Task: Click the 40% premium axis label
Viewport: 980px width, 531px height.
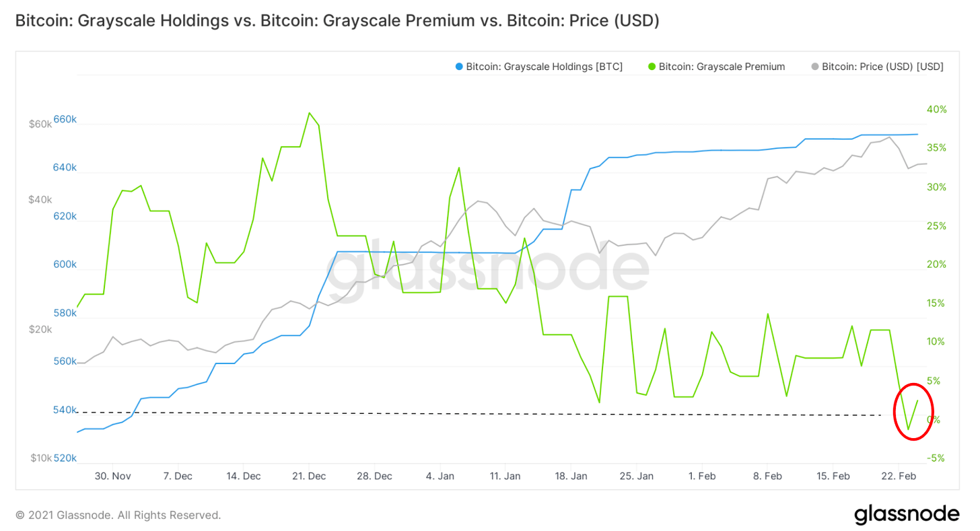Action: pyautogui.click(x=936, y=109)
